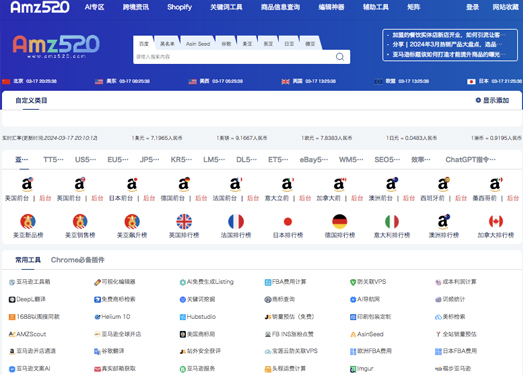Switch to the ChatGPT指令 tab

471,160
